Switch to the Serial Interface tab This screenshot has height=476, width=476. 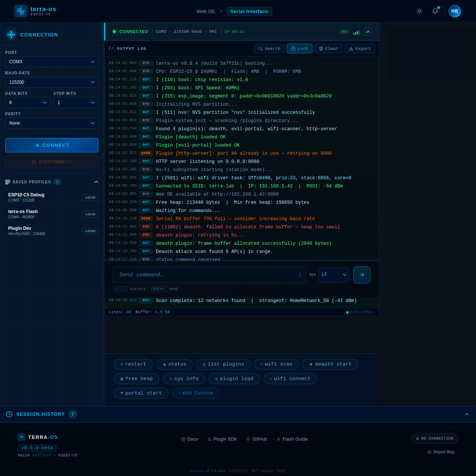[x=249, y=11]
